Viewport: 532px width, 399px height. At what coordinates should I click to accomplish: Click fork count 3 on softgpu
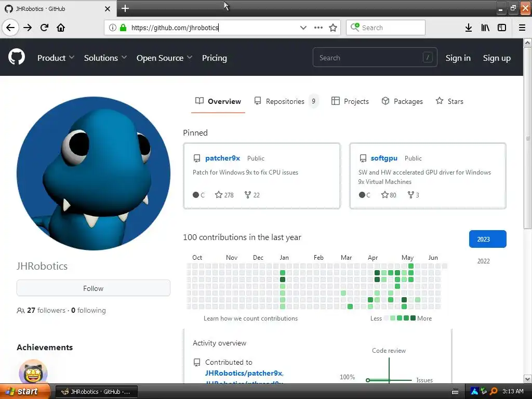pyautogui.click(x=413, y=195)
